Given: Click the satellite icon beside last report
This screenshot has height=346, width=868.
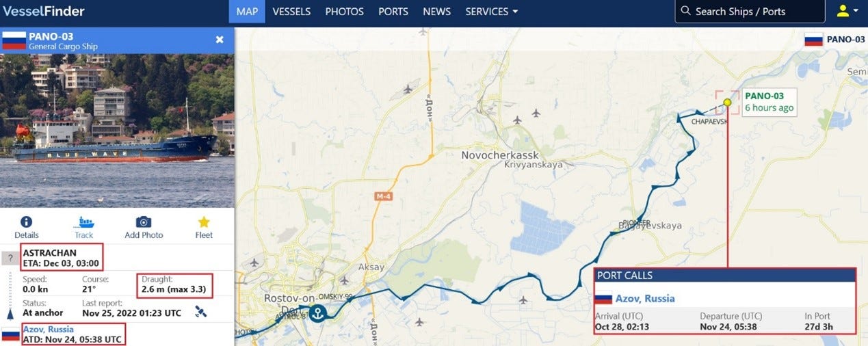Looking at the screenshot, I should [x=200, y=312].
